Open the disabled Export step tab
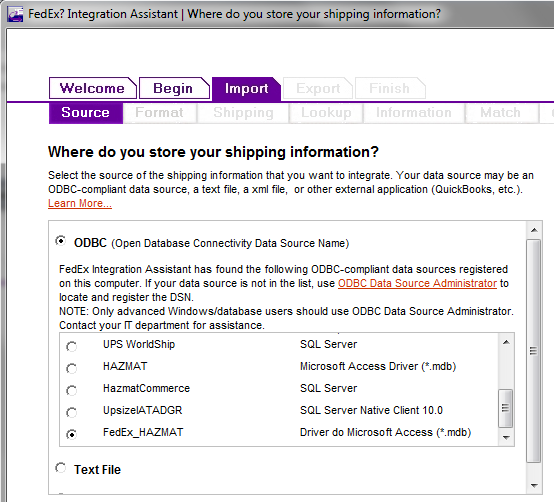Viewport: 554px width, 502px height. click(x=318, y=88)
